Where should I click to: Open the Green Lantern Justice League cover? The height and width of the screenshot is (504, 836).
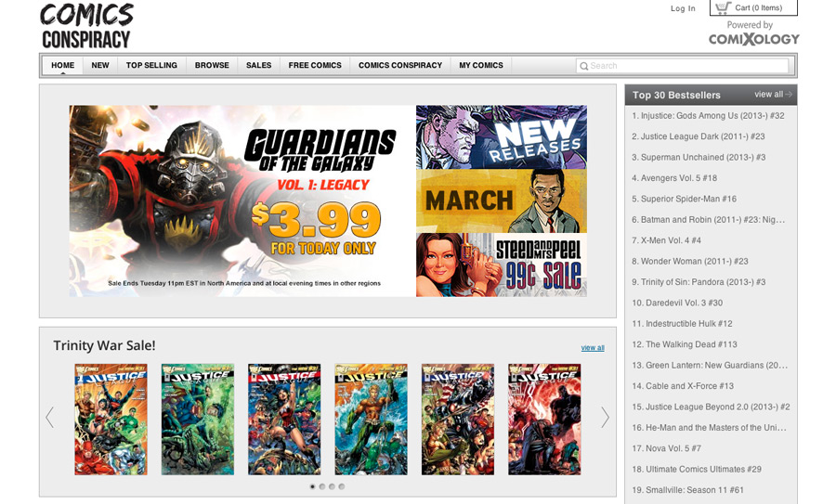tap(198, 420)
